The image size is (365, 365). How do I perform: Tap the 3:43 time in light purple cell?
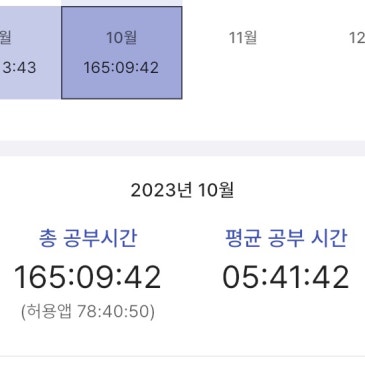(x=19, y=68)
